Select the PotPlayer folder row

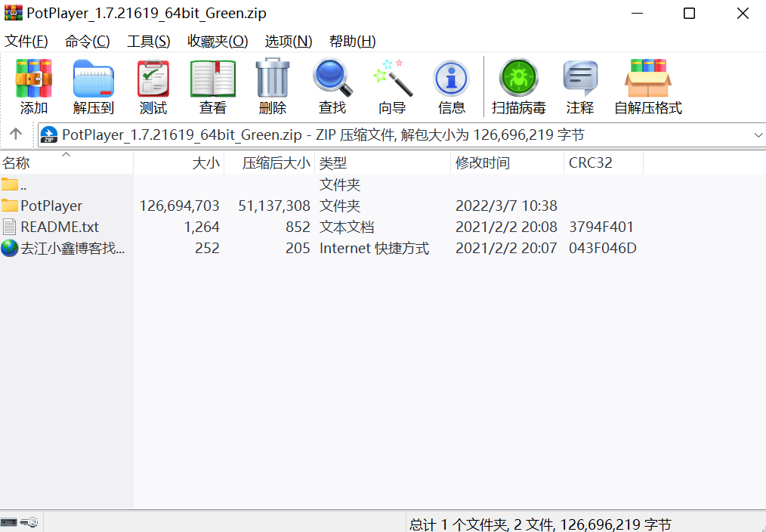(x=51, y=206)
